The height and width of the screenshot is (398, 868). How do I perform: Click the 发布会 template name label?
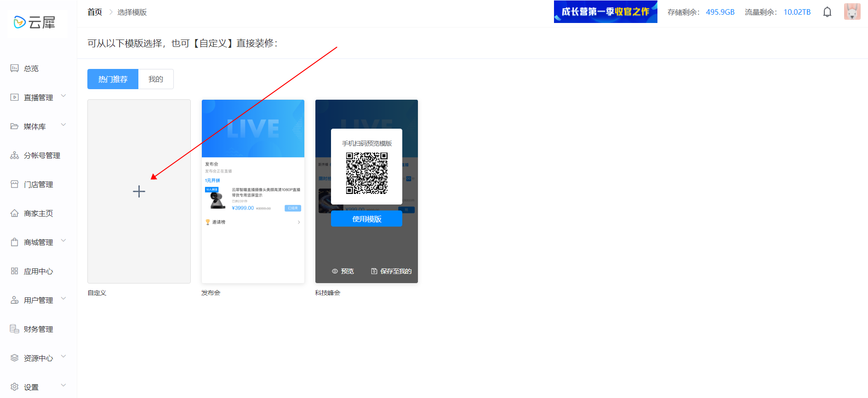click(211, 293)
